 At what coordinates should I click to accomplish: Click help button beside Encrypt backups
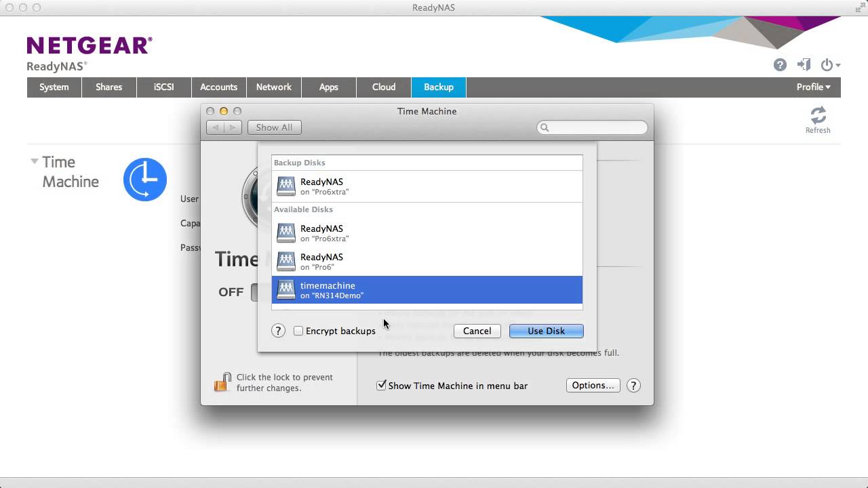coord(278,331)
